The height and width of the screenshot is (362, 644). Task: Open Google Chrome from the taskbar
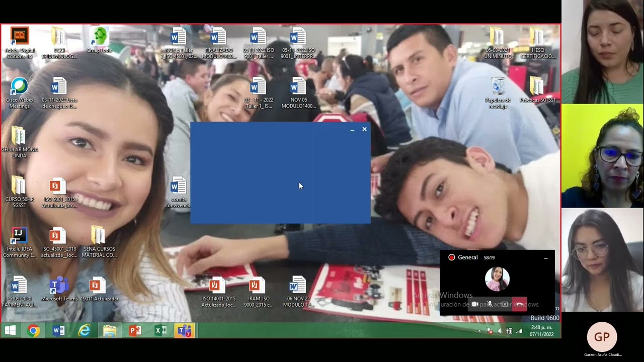click(x=34, y=330)
